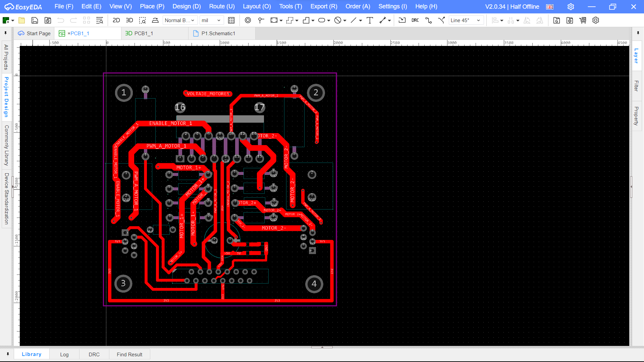Switch to P1.Schematic1 tab

(218, 34)
